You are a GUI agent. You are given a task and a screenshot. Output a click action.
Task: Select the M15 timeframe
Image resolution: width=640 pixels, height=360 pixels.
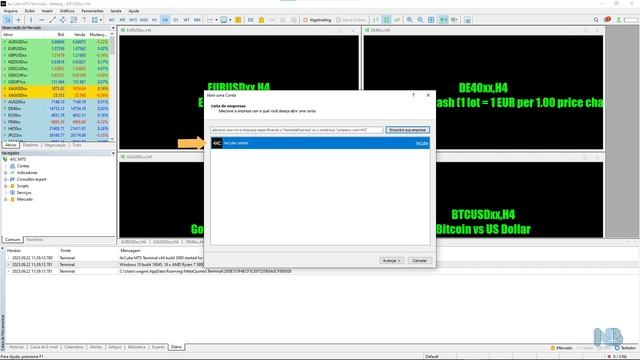pos(133,20)
